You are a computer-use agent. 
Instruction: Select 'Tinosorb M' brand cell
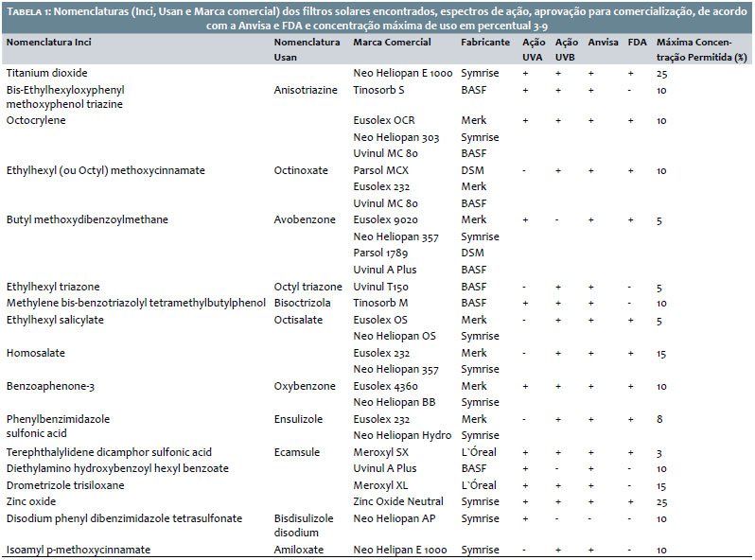(x=380, y=304)
